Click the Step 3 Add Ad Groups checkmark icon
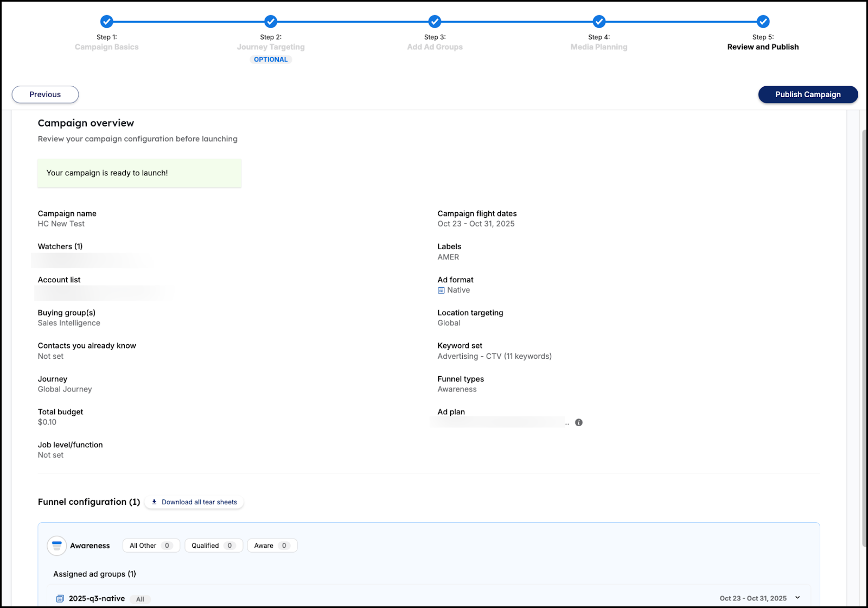Image resolution: width=868 pixels, height=608 pixels. (435, 22)
